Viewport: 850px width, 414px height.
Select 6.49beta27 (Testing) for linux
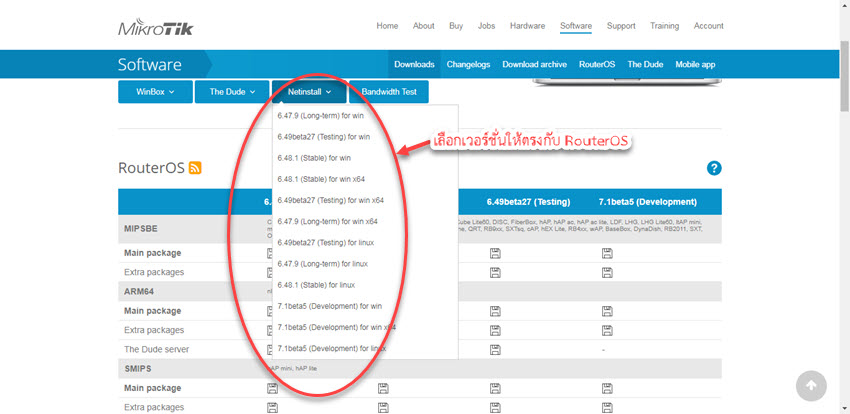tap(325, 243)
